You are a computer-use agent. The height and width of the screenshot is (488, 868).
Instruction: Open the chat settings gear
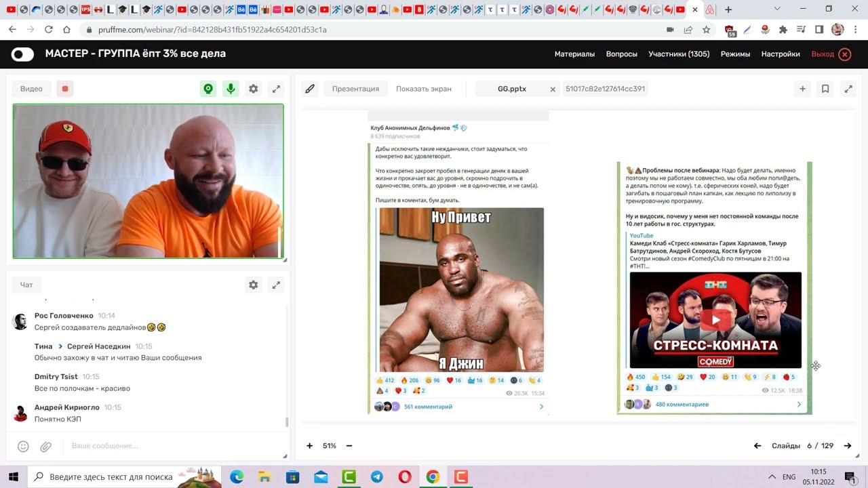253,285
